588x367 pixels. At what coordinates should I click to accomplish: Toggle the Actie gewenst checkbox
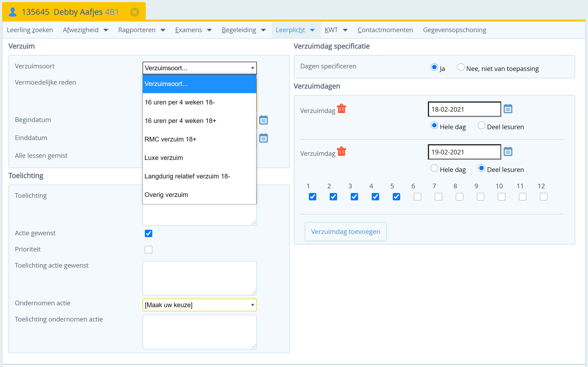click(149, 233)
